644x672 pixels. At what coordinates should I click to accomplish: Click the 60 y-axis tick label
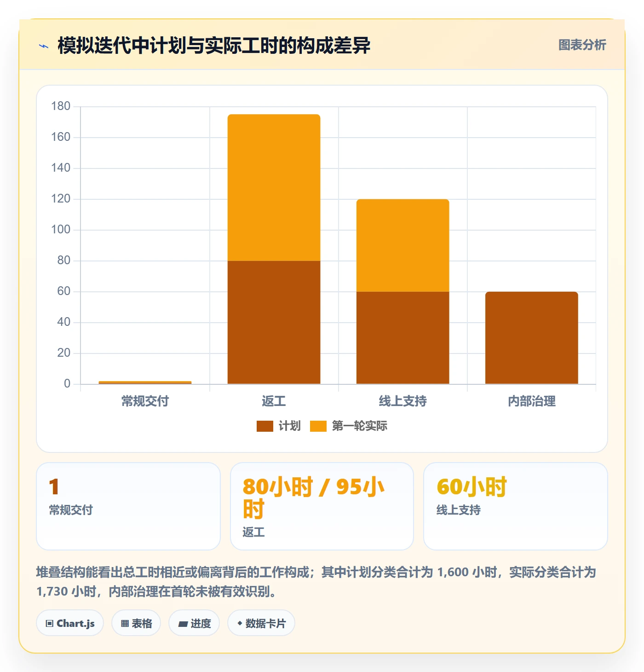pyautogui.click(x=64, y=291)
